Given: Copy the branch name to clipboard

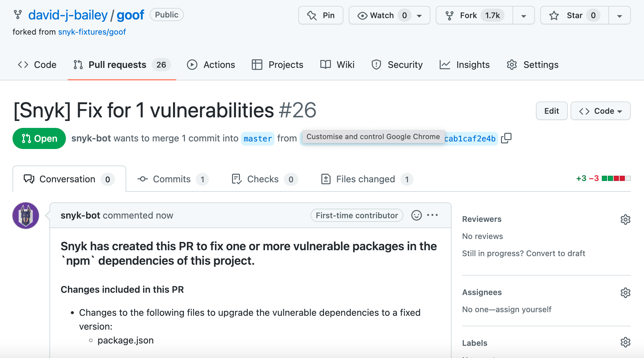Looking at the screenshot, I should 506,138.
